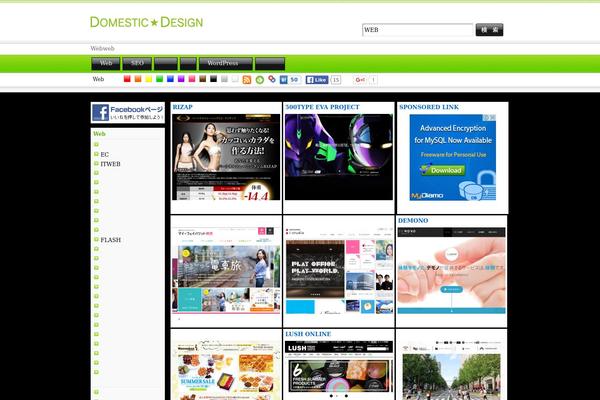Image resolution: width=600 pixels, height=400 pixels.
Task: Open the LUSH site thumbnail
Action: (339, 371)
